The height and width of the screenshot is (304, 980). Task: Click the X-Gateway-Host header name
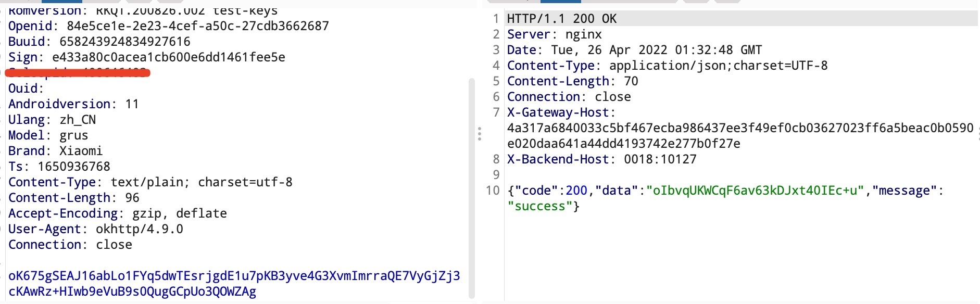pos(558,112)
